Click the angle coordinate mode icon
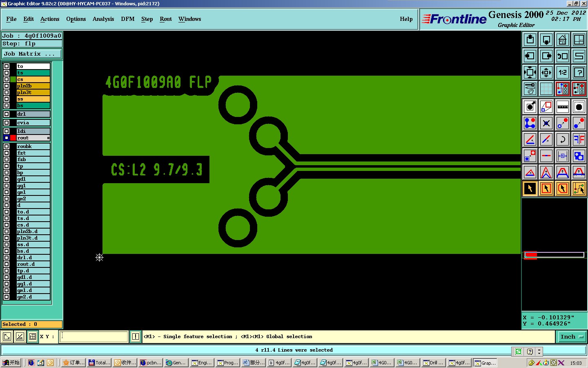Screen dimensions: 588x368 pyautogui.click(x=20, y=337)
